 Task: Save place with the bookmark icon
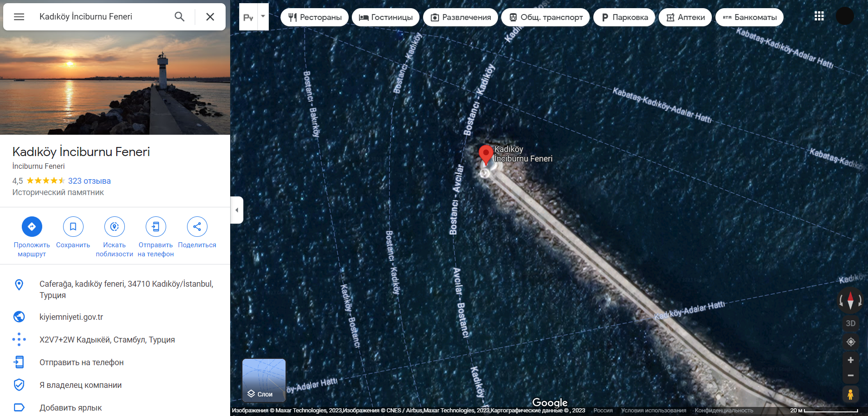[x=73, y=226]
